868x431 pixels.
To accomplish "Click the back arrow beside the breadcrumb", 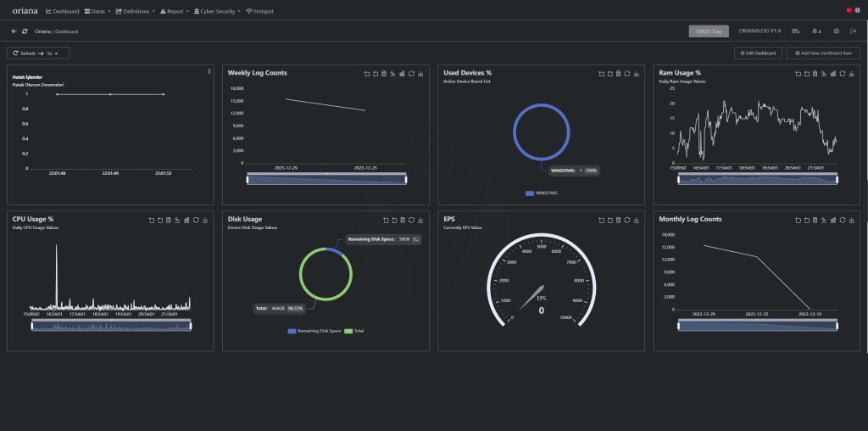I will [14, 31].
